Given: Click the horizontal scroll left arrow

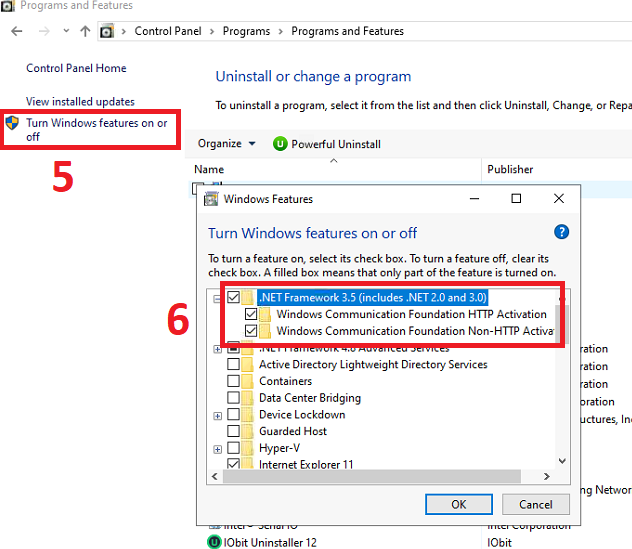Looking at the screenshot, I should [x=215, y=476].
